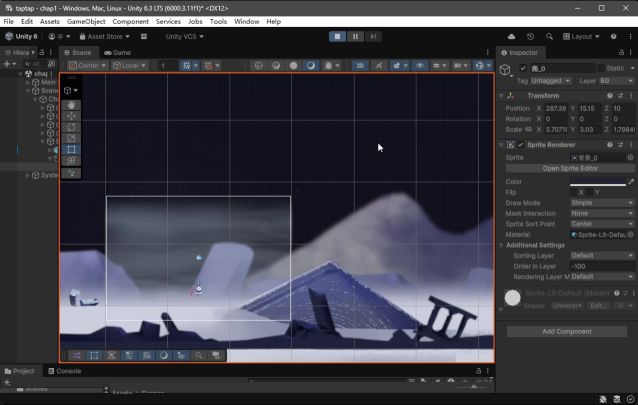Click the Open Sprite Editor button
The width and height of the screenshot is (638, 405).
[x=570, y=169]
